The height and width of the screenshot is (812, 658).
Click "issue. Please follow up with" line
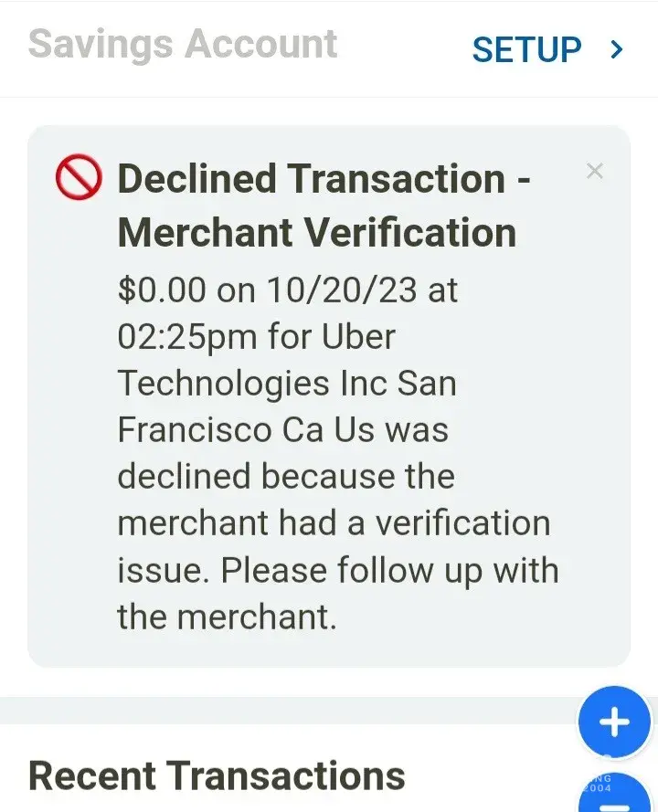coord(337,570)
